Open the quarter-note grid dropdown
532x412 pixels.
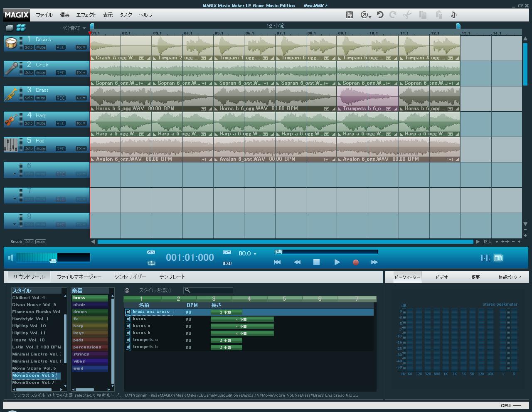(x=74, y=28)
